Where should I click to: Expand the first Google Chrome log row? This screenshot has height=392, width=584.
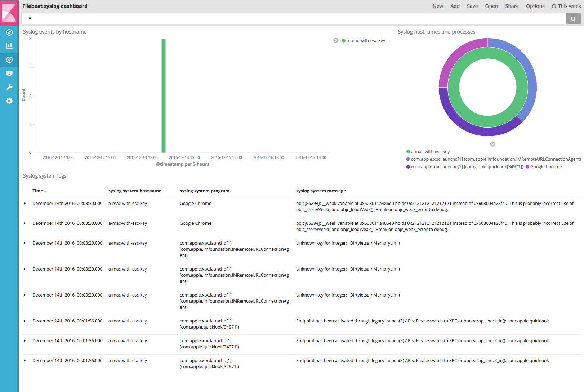click(x=24, y=203)
